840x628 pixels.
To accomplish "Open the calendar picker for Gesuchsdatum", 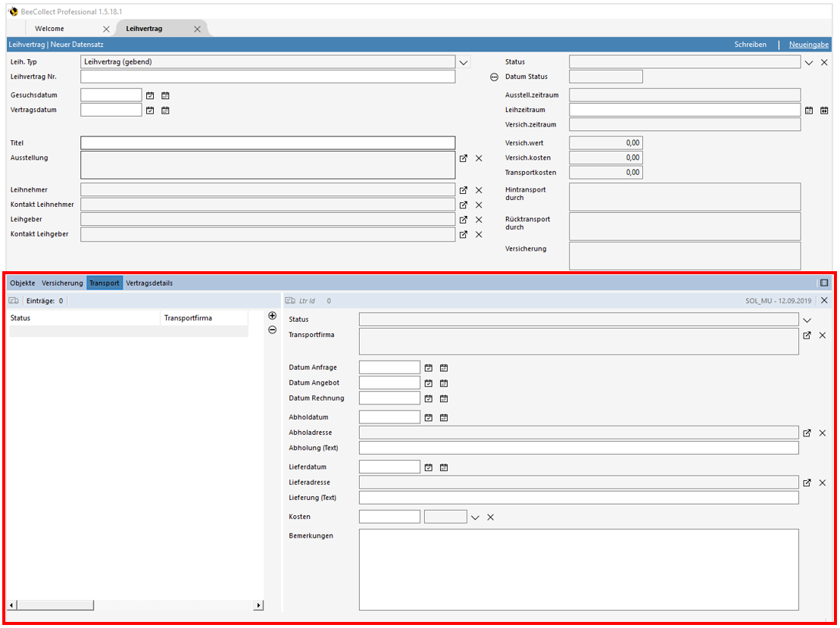I will (150, 94).
